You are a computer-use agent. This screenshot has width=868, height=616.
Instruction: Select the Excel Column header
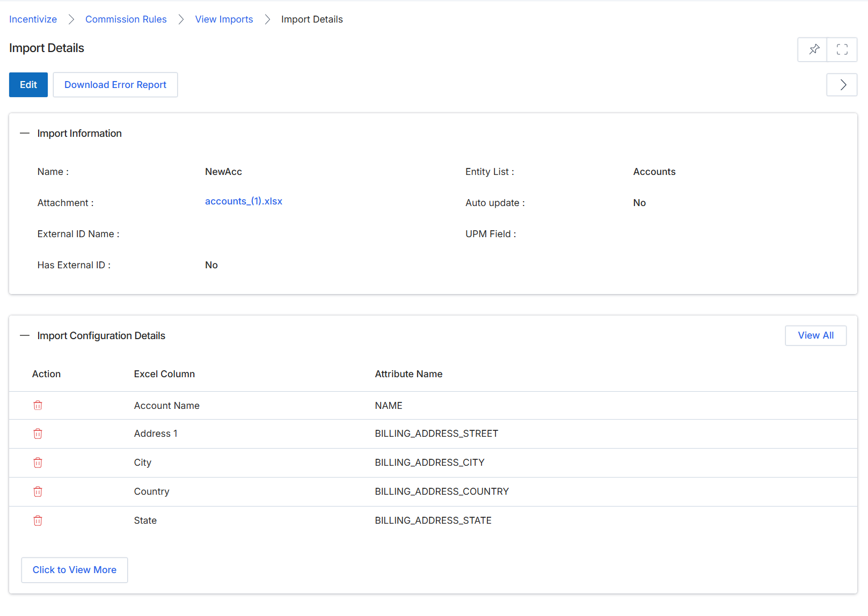click(164, 374)
